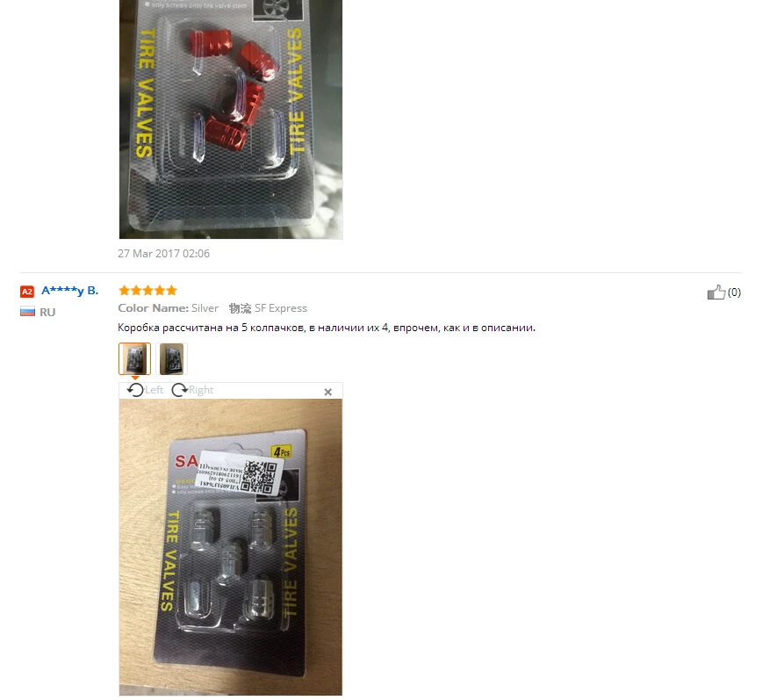Select the first review photo thumbnail
The height and width of the screenshot is (700, 762).
[134, 358]
